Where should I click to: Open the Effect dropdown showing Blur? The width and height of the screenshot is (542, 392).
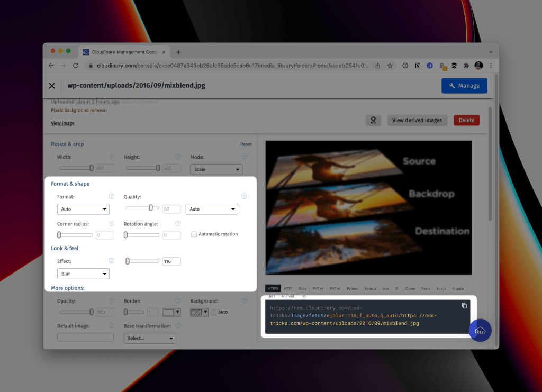coord(83,274)
